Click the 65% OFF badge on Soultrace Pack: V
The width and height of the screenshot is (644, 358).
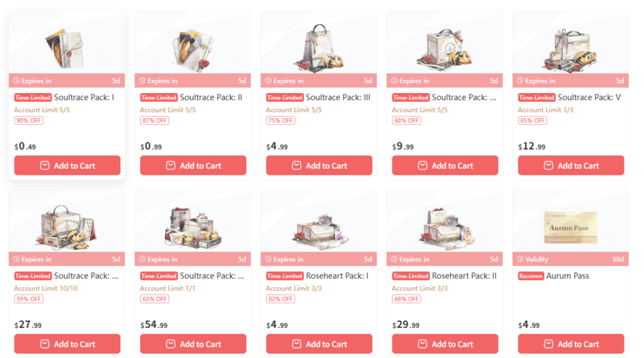point(532,120)
